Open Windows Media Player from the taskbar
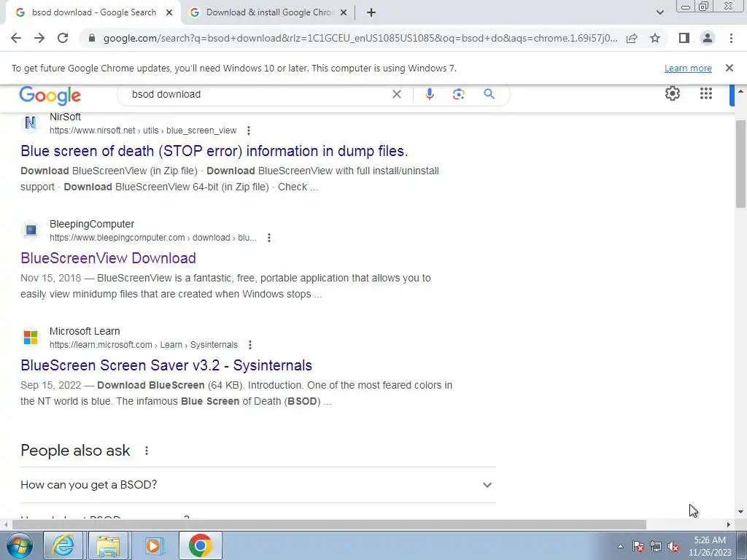This screenshot has width=747, height=560. pyautogui.click(x=153, y=545)
